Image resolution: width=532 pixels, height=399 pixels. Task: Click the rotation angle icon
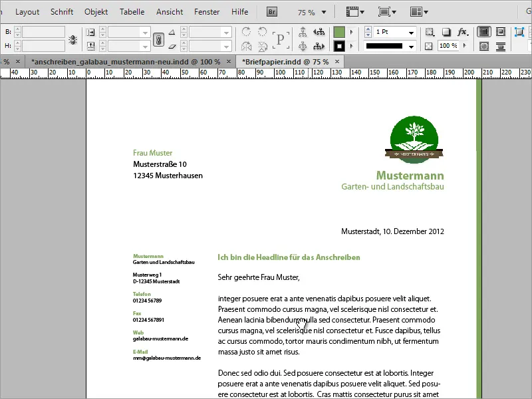click(172, 32)
